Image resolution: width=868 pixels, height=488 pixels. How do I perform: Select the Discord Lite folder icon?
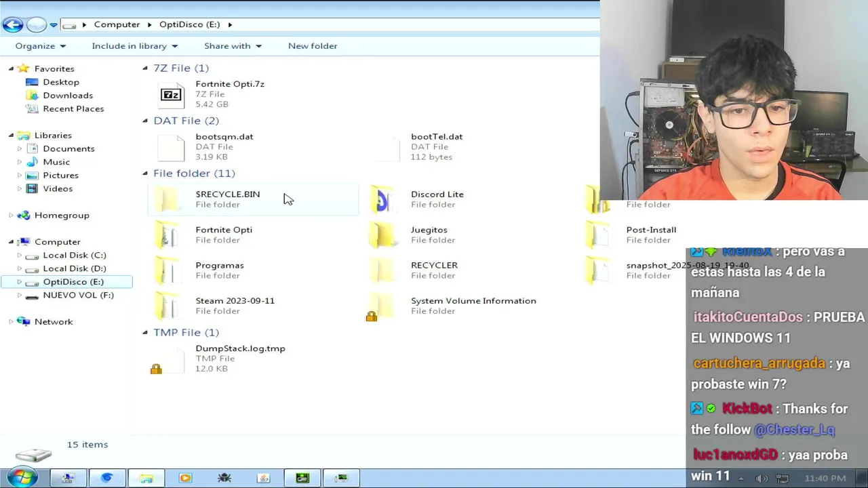click(382, 199)
